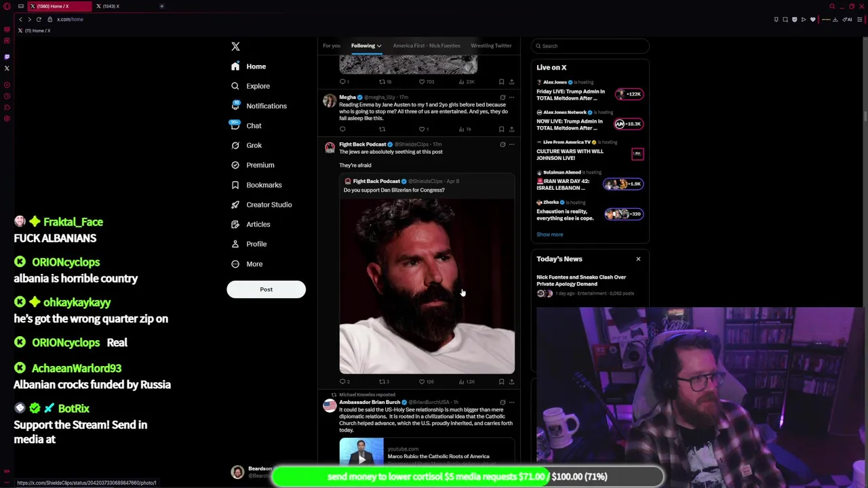Open the browser AI assistant button
This screenshot has width=868, height=488.
pyautogui.click(x=848, y=19)
